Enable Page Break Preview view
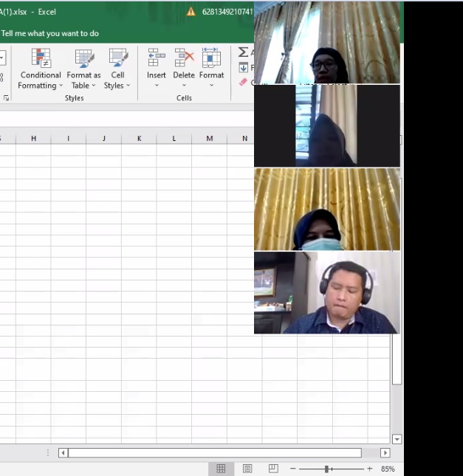The height and width of the screenshot is (476, 463). tap(273, 469)
